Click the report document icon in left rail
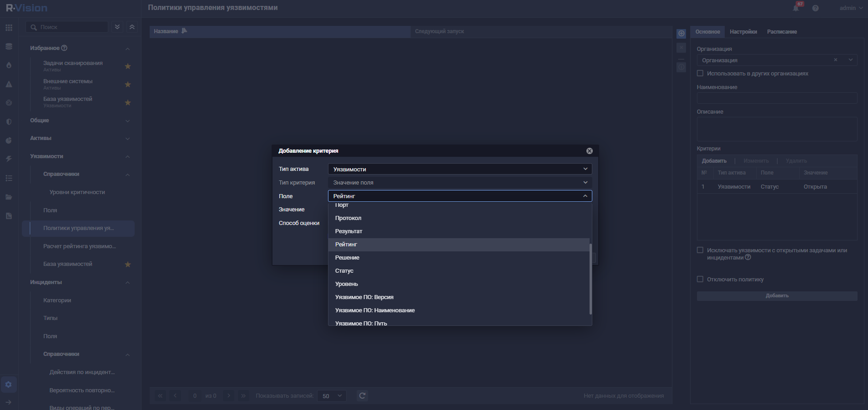 [9, 216]
